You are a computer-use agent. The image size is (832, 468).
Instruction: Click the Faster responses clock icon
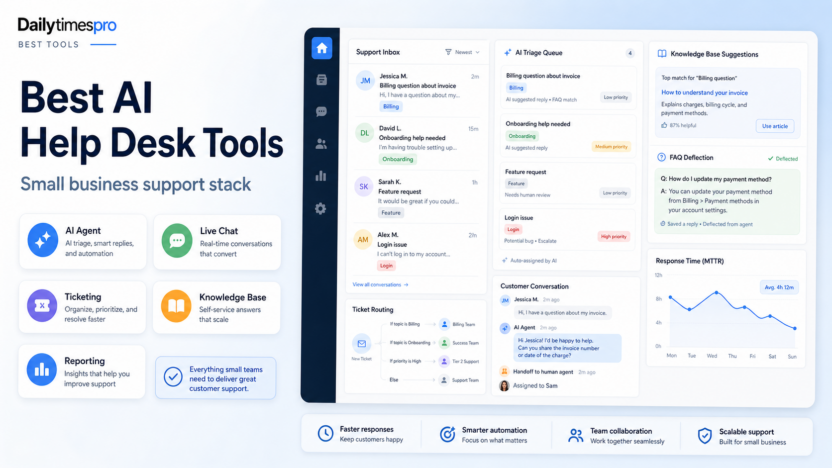(325, 434)
